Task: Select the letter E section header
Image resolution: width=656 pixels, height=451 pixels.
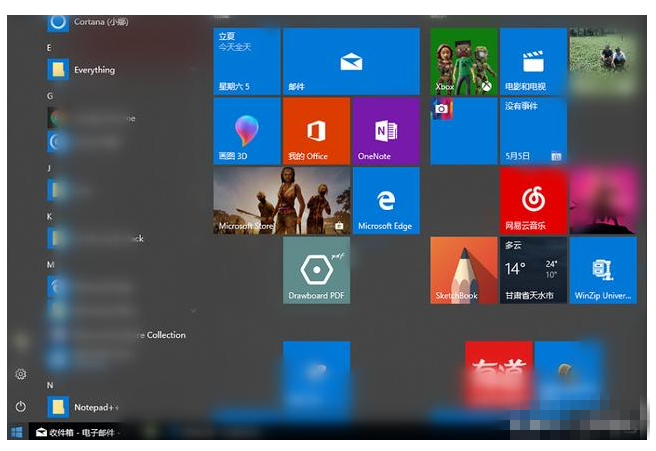Action: (49, 48)
